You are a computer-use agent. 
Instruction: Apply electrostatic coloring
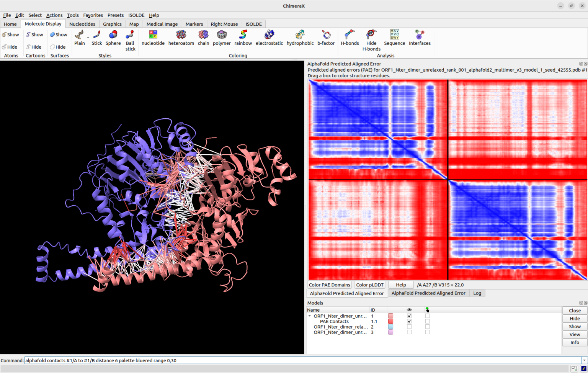[269, 38]
